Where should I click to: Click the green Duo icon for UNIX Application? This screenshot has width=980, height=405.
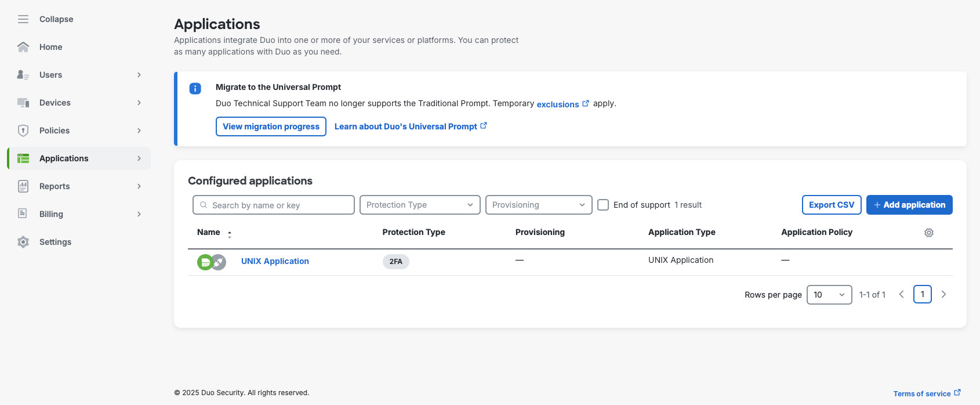tap(205, 262)
